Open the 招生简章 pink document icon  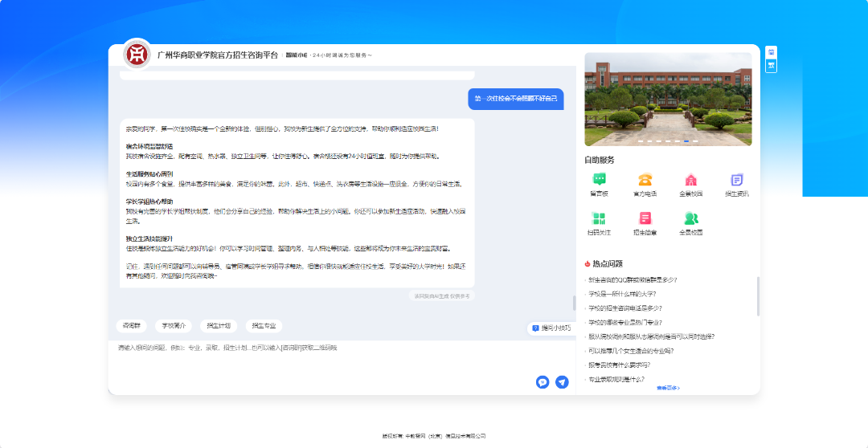point(645,219)
